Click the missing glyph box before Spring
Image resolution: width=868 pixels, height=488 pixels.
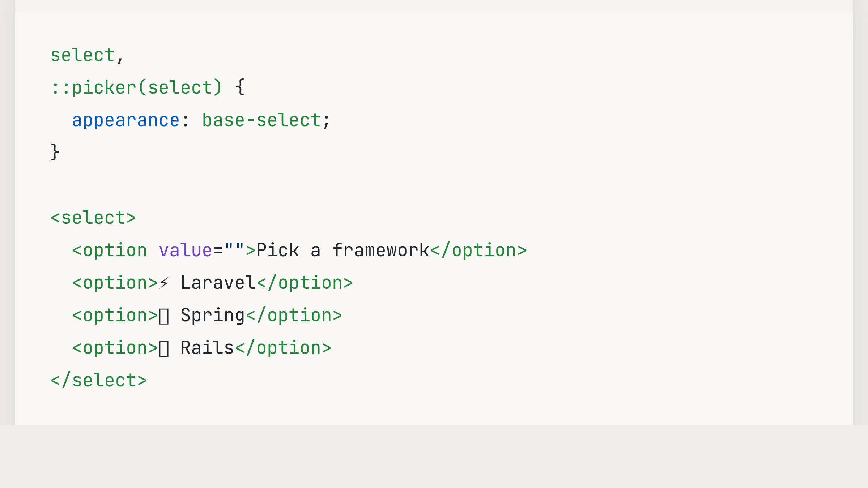(x=164, y=316)
